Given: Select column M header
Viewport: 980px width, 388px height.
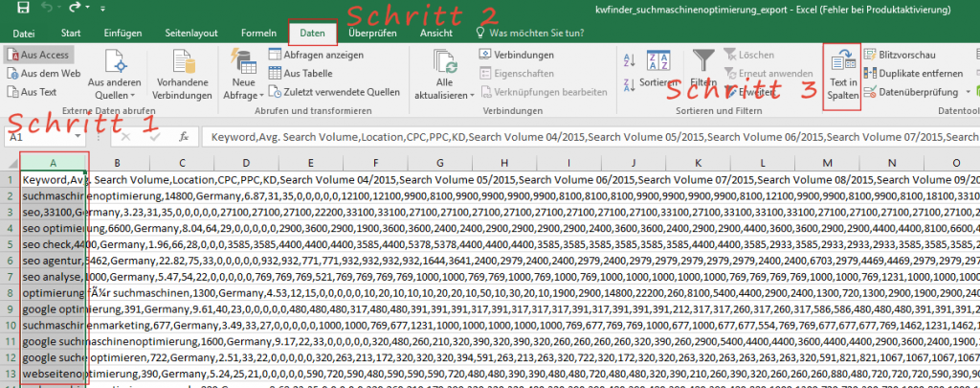Looking at the screenshot, I should coord(828,163).
